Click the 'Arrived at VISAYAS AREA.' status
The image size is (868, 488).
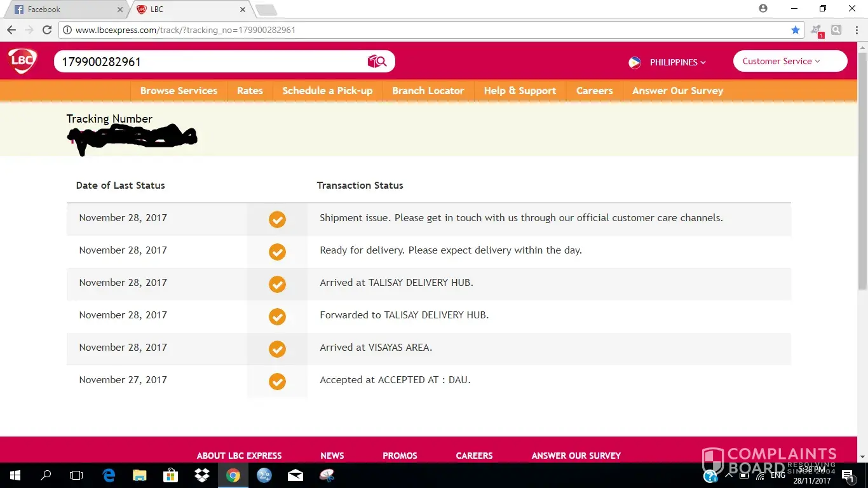376,348
